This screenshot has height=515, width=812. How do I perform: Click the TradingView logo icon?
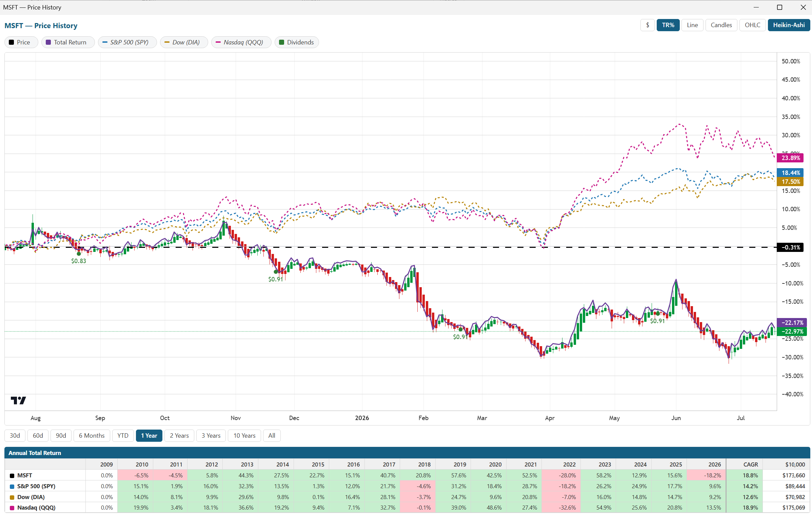(x=18, y=400)
